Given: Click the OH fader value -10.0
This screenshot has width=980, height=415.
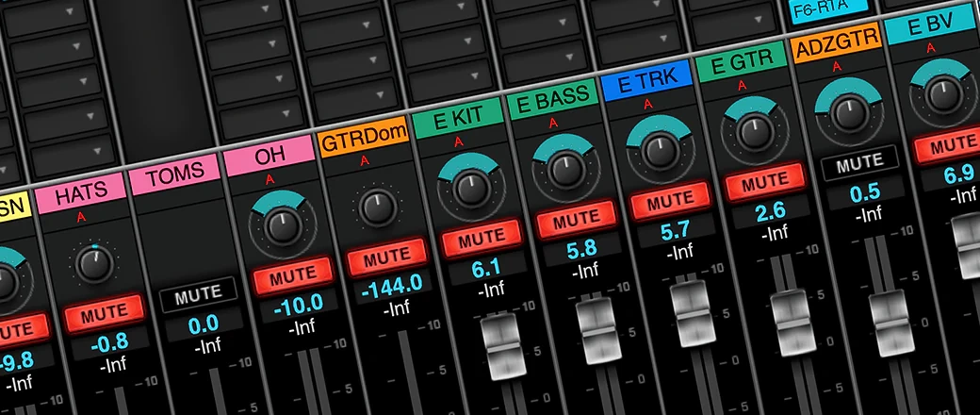Looking at the screenshot, I should 299,304.
